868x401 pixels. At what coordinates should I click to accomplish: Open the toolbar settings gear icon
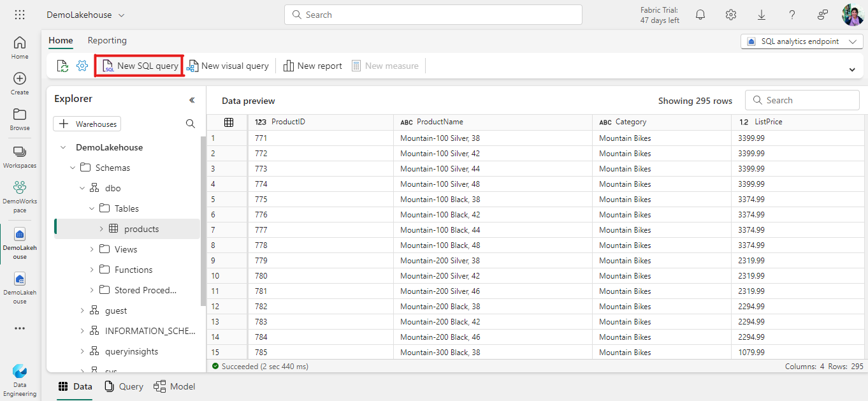(82, 66)
